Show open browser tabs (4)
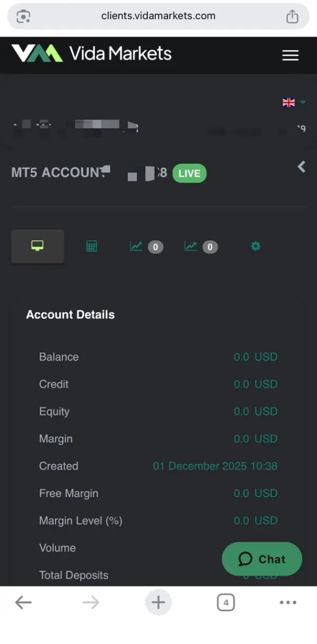 pyautogui.click(x=226, y=602)
